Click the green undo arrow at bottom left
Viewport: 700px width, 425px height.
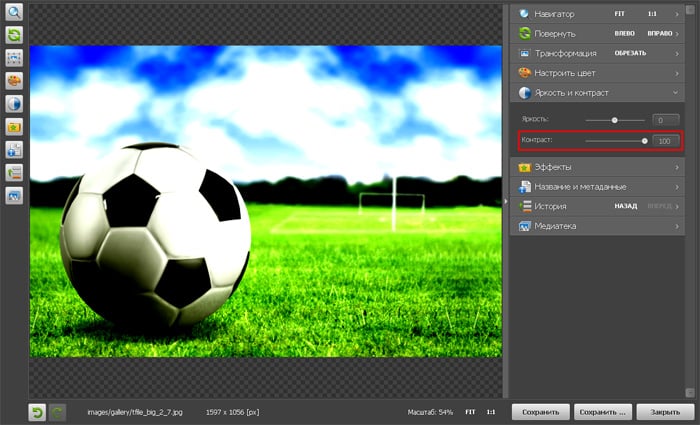click(x=37, y=412)
